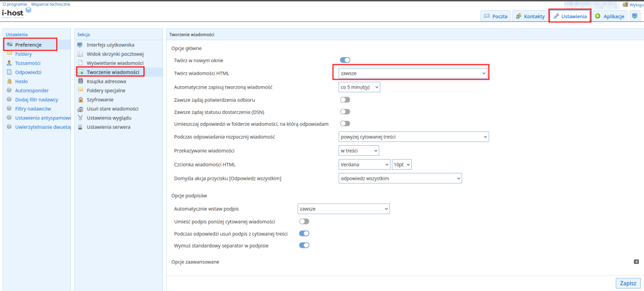Switch to the Poczta tab
This screenshot has height=291, width=644.
(495, 16)
